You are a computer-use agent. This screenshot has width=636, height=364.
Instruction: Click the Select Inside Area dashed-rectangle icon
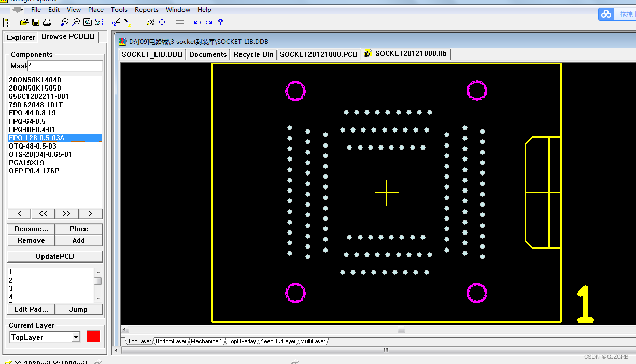click(x=139, y=22)
